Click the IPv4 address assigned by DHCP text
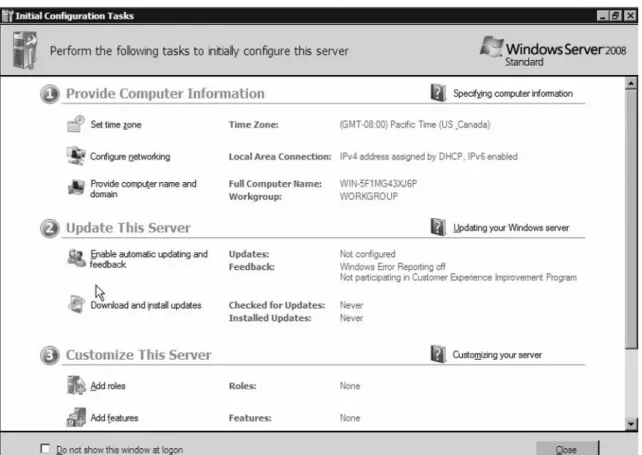The width and height of the screenshot is (642, 455). coord(428,156)
